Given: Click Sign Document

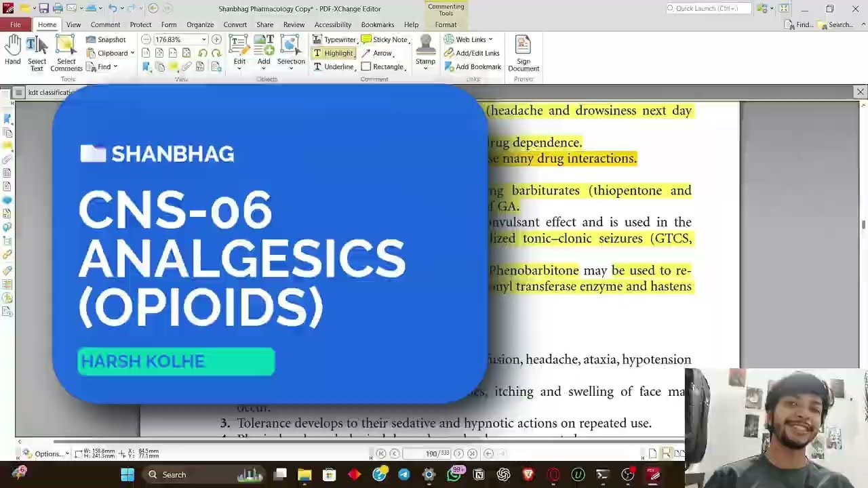Looking at the screenshot, I should (x=524, y=54).
